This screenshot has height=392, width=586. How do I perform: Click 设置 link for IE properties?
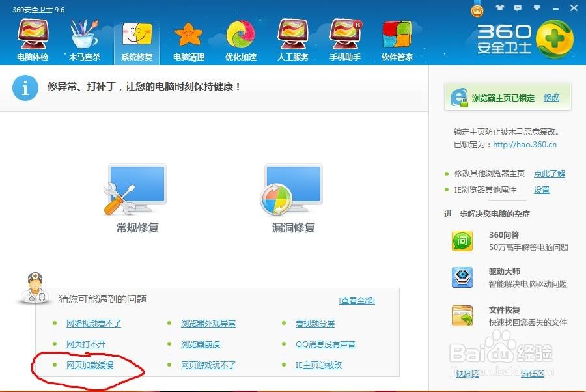(x=542, y=190)
